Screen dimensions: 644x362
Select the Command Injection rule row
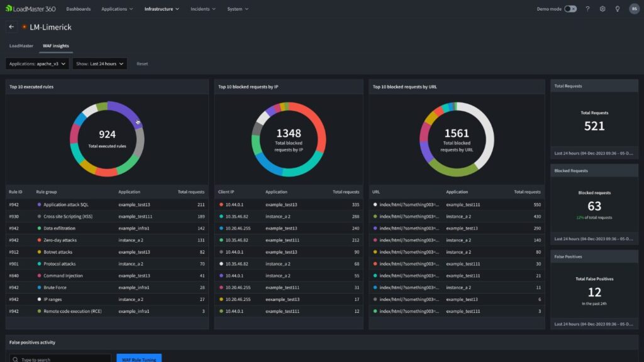click(x=107, y=276)
